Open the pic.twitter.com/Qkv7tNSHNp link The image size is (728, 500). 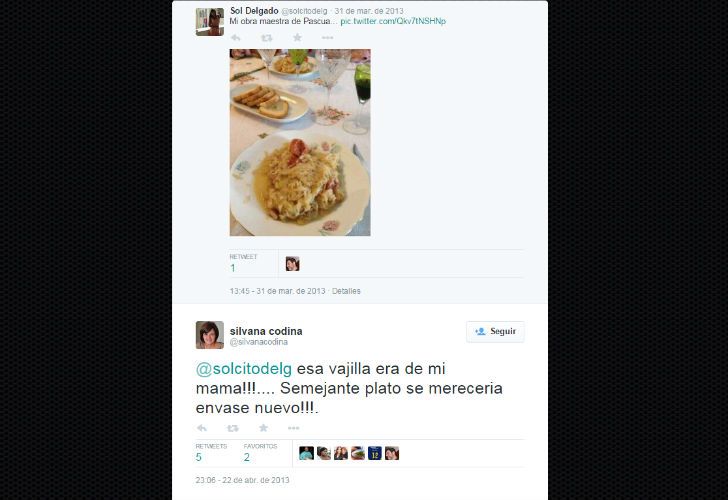(393, 21)
